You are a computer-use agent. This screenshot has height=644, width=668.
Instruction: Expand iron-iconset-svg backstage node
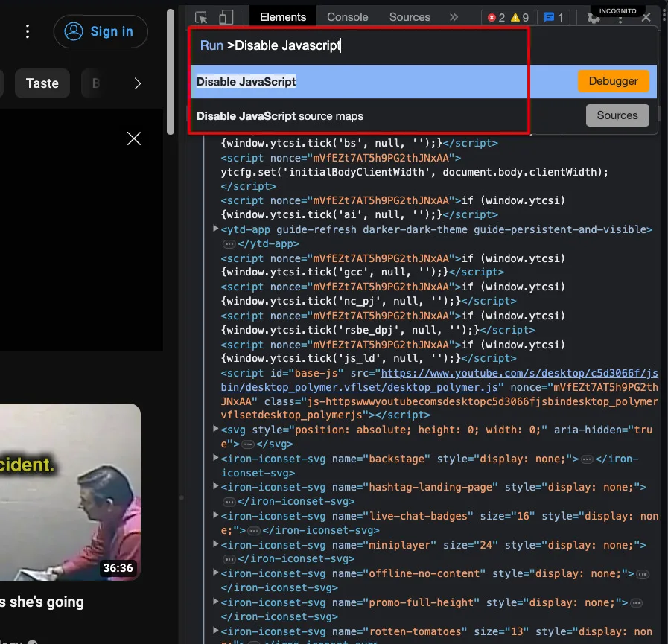[x=215, y=458]
